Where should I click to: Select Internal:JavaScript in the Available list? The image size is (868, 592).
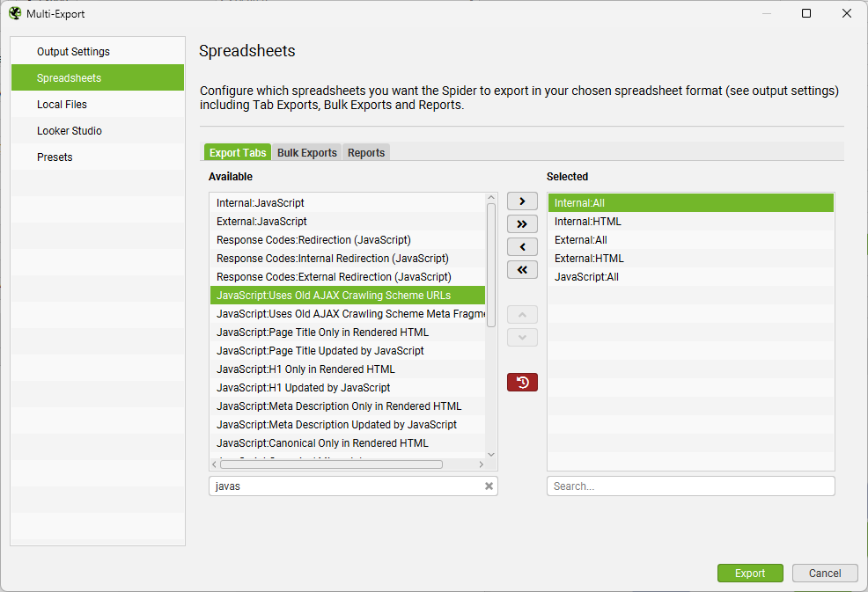pyautogui.click(x=261, y=203)
